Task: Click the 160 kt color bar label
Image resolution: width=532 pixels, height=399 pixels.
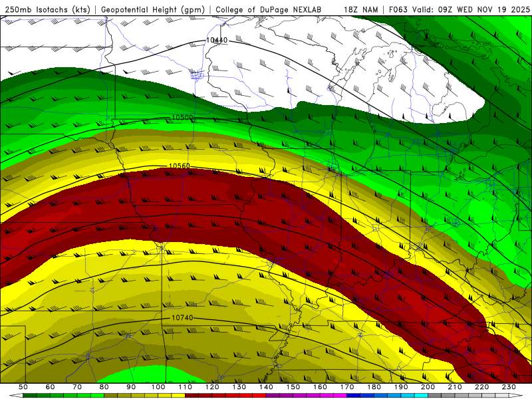Action: pyautogui.click(x=320, y=387)
